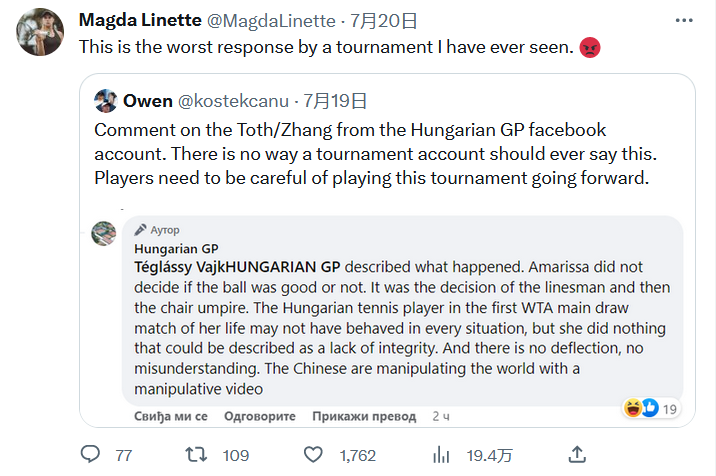The width and height of the screenshot is (716, 476).
Task: Click the Hungarian GP commenter avatar
Action: [x=104, y=233]
